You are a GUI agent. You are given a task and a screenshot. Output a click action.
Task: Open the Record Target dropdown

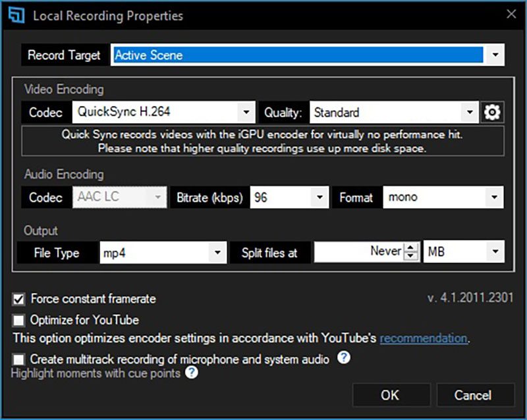[x=495, y=55]
